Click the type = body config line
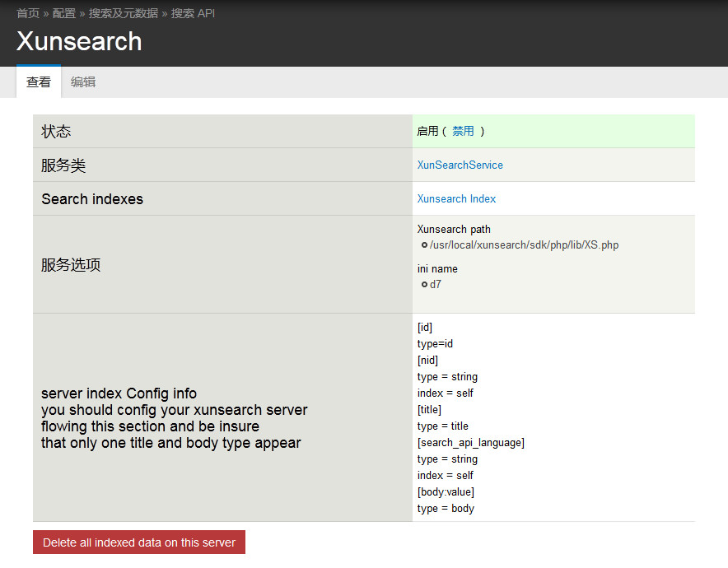This screenshot has height=568, width=728. coord(446,508)
